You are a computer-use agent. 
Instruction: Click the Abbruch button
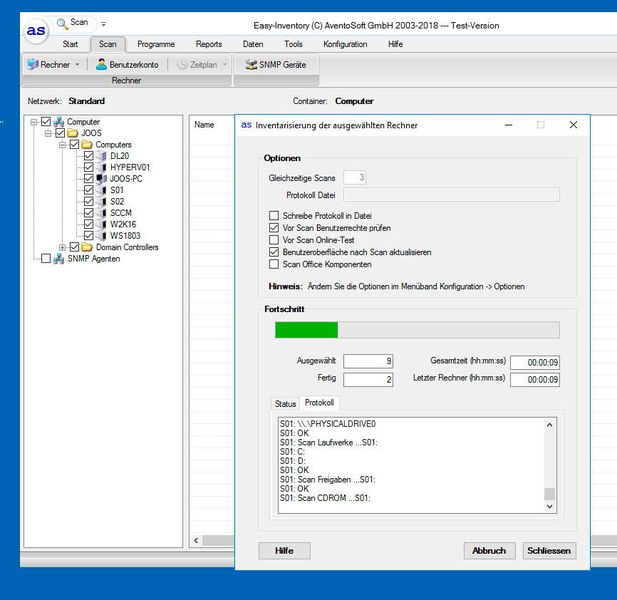[490, 551]
